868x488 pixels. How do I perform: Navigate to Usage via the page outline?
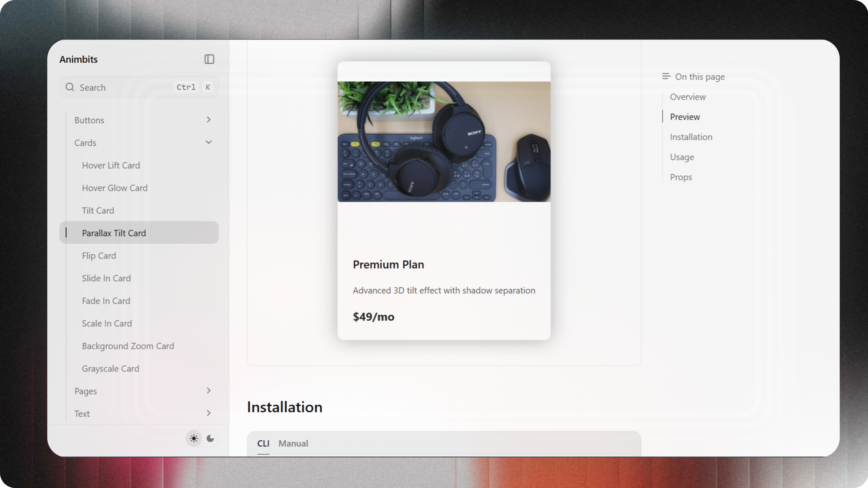[682, 157]
